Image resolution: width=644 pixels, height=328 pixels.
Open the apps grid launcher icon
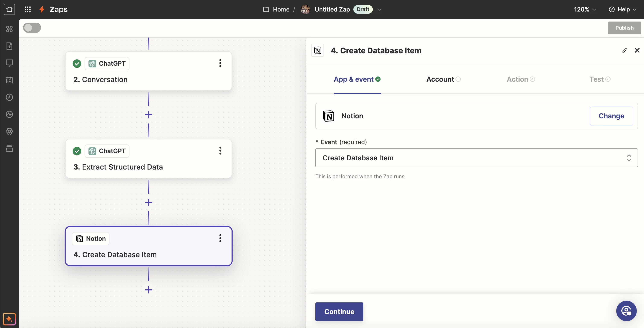(28, 9)
